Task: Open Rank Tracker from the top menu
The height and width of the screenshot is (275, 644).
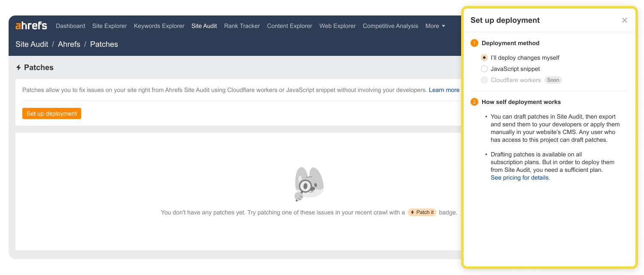Action: click(x=242, y=26)
